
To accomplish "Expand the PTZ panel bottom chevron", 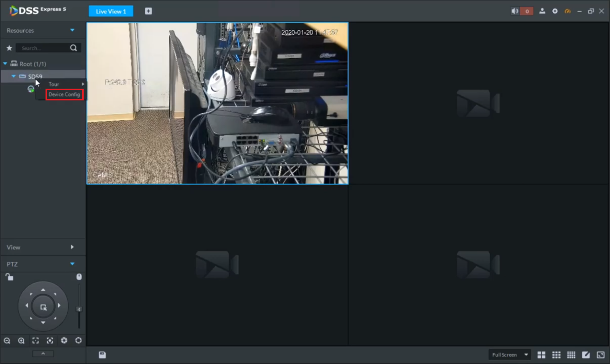I will point(43,354).
